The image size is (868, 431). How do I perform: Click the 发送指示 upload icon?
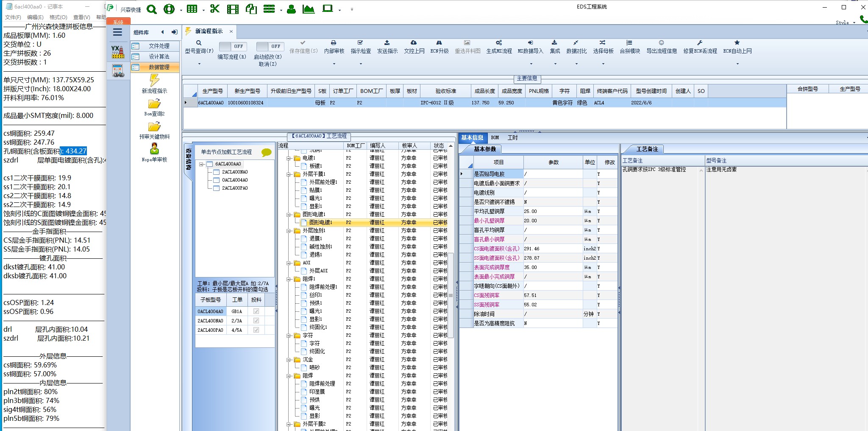[387, 43]
